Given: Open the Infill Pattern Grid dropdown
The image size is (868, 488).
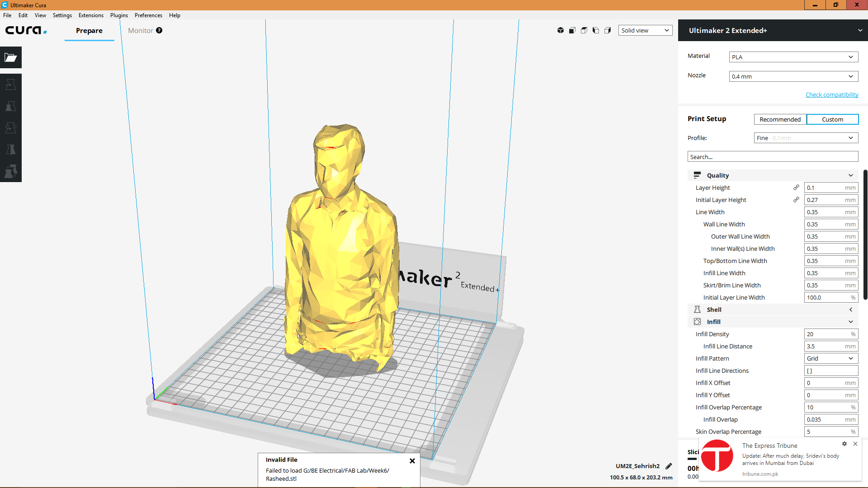Looking at the screenshot, I should tap(831, 358).
